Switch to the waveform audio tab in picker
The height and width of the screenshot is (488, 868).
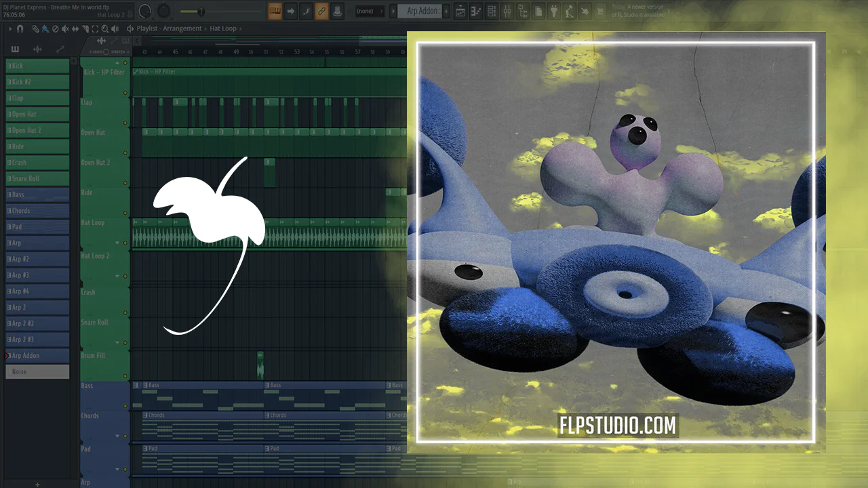38,49
